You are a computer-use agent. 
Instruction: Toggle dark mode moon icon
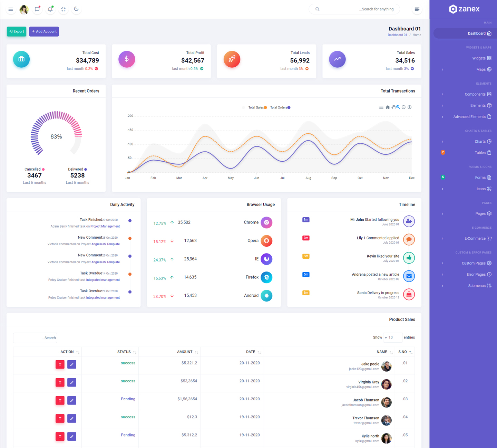[x=76, y=9]
